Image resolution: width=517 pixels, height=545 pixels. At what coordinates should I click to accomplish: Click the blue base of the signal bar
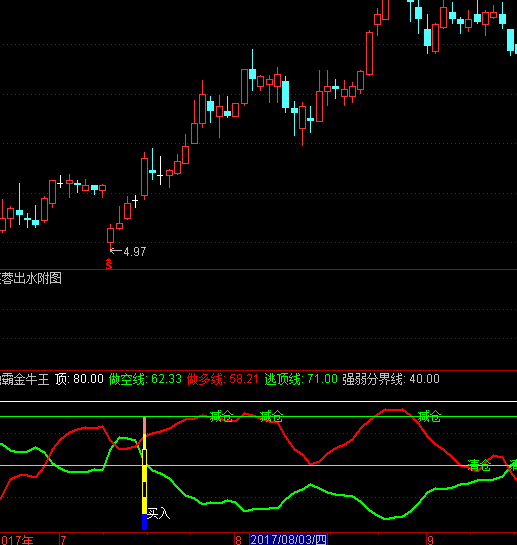click(x=145, y=522)
